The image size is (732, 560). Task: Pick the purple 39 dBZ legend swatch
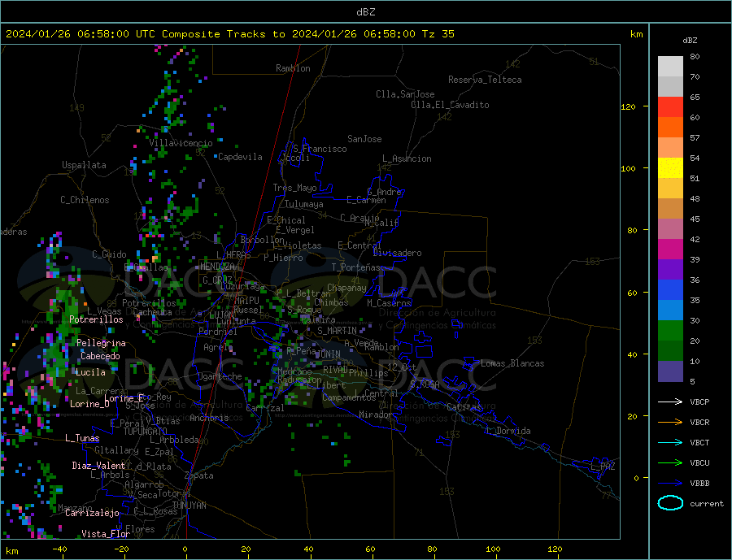(x=670, y=269)
